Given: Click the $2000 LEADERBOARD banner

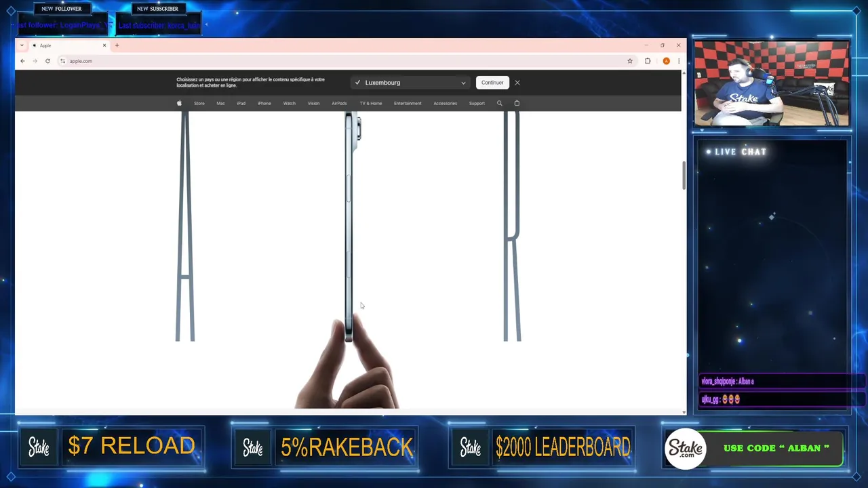Looking at the screenshot, I should (541, 447).
